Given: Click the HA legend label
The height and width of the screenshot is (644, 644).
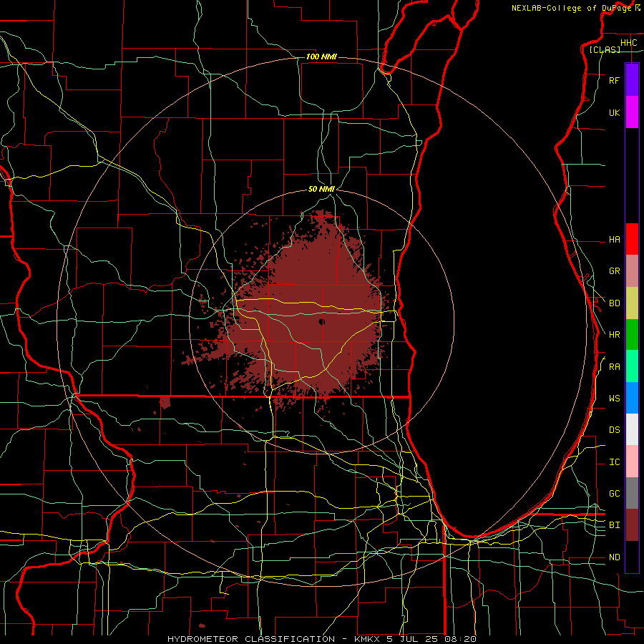Looking at the screenshot, I should (614, 239).
